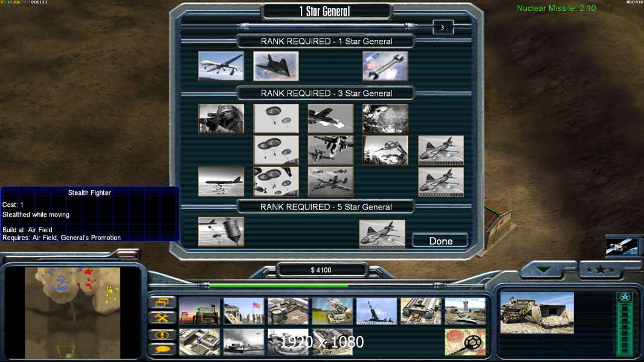Click the dozer veterancy star gauge

click(x=625, y=323)
